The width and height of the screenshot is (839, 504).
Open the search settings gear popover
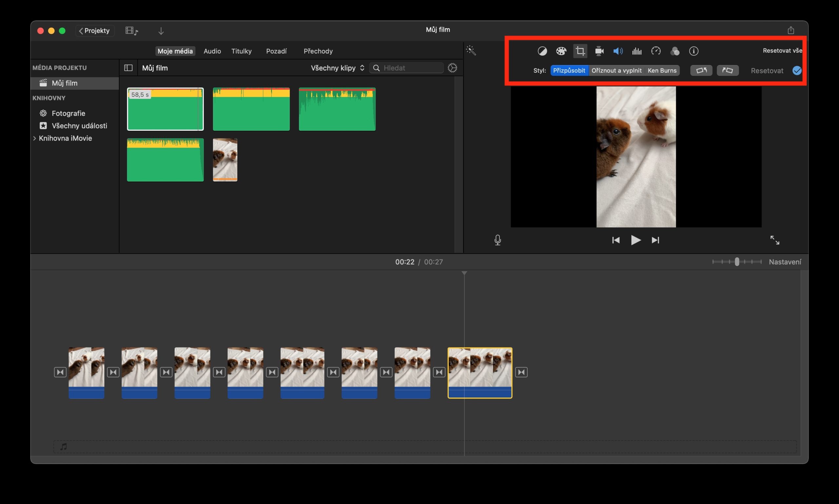coord(453,67)
